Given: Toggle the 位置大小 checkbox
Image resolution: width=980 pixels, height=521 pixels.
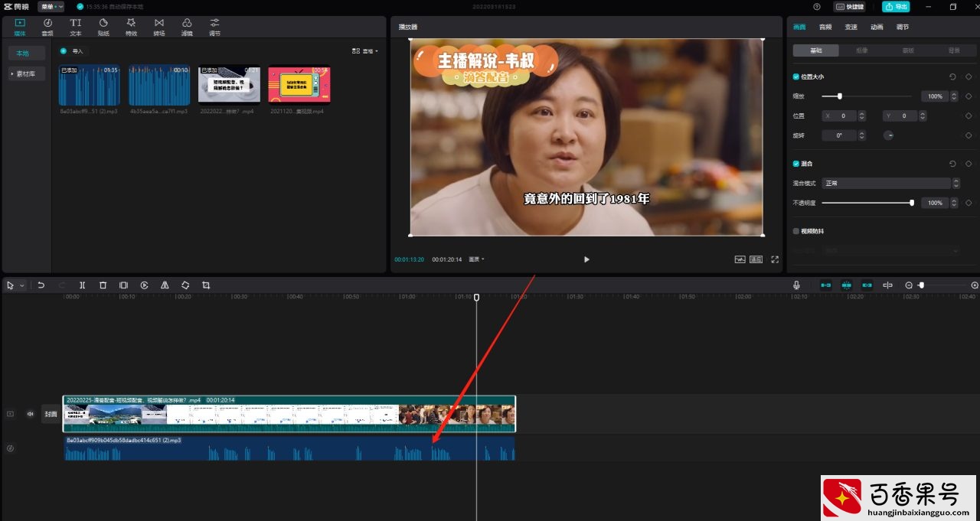Looking at the screenshot, I should pyautogui.click(x=796, y=77).
